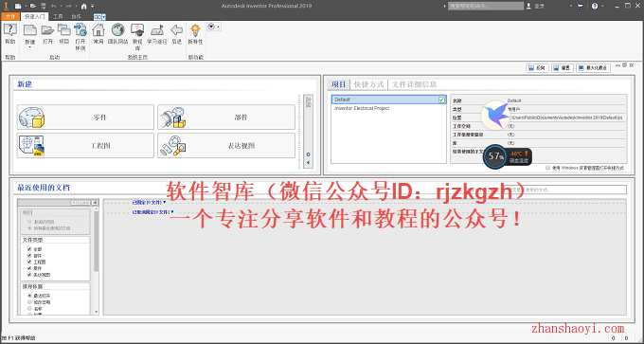Switch to the 快捷方式 shortcuts tab
This screenshot has width=644, height=344.
pos(368,84)
